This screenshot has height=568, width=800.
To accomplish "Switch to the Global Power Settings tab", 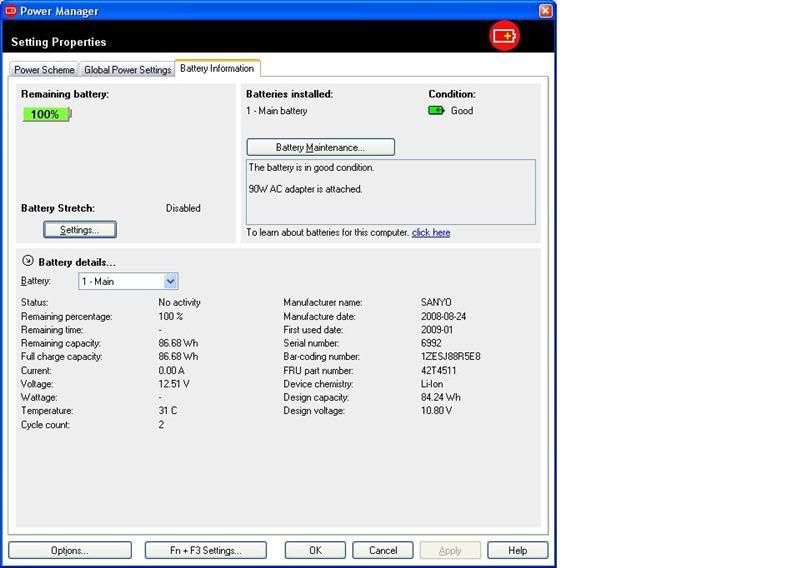I will click(127, 70).
